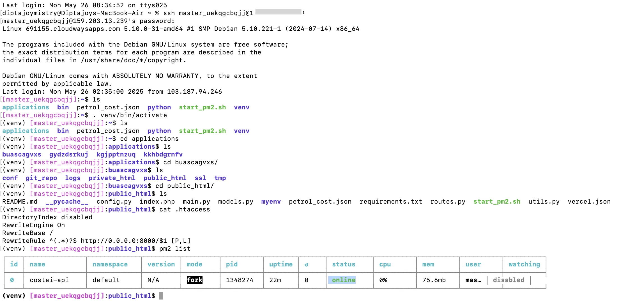
Task: Select the 'git_repo' directory entry
Action: [42, 178]
